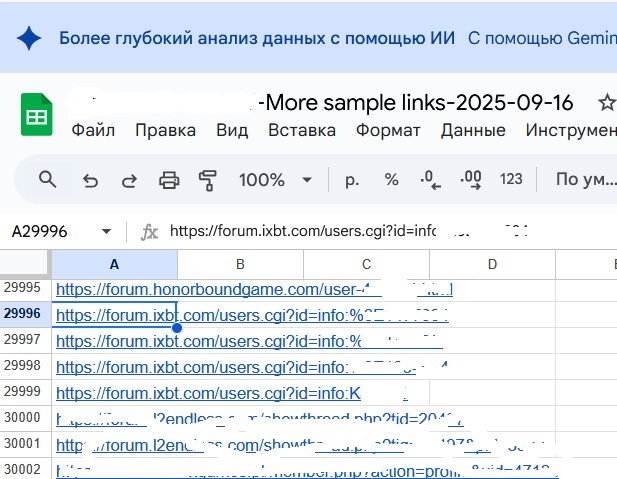This screenshot has width=617, height=479.
Task: Print the spreadsheet
Action: pyautogui.click(x=169, y=180)
